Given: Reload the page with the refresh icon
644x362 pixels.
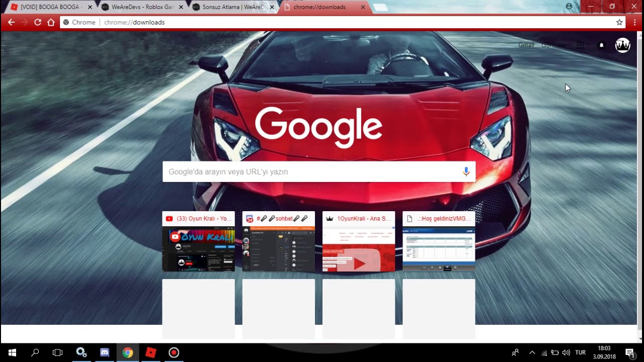Looking at the screenshot, I should (38, 22).
